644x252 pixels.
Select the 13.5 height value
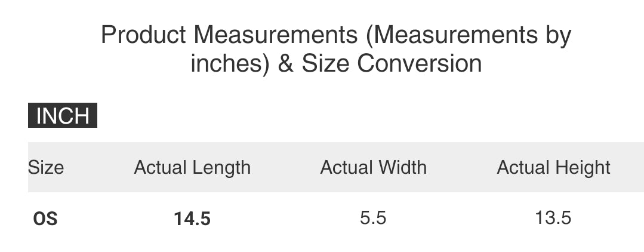click(553, 219)
